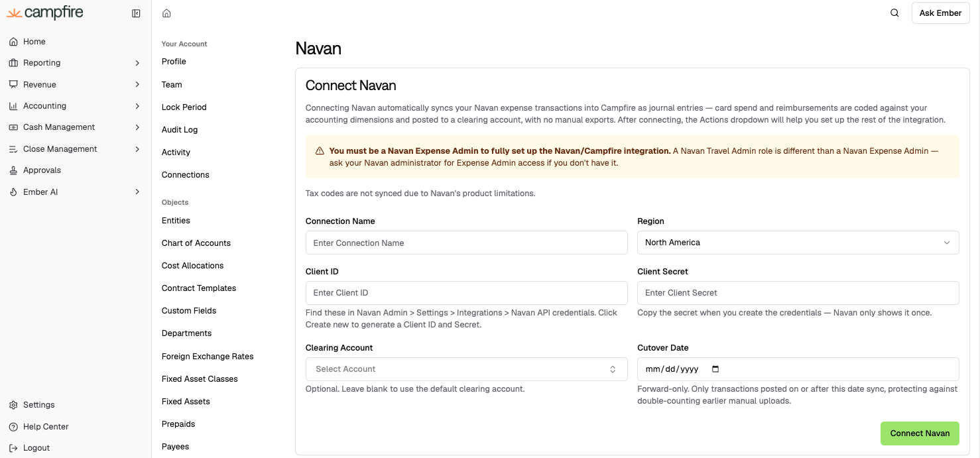Expand the Reporting chevron

[x=137, y=63]
